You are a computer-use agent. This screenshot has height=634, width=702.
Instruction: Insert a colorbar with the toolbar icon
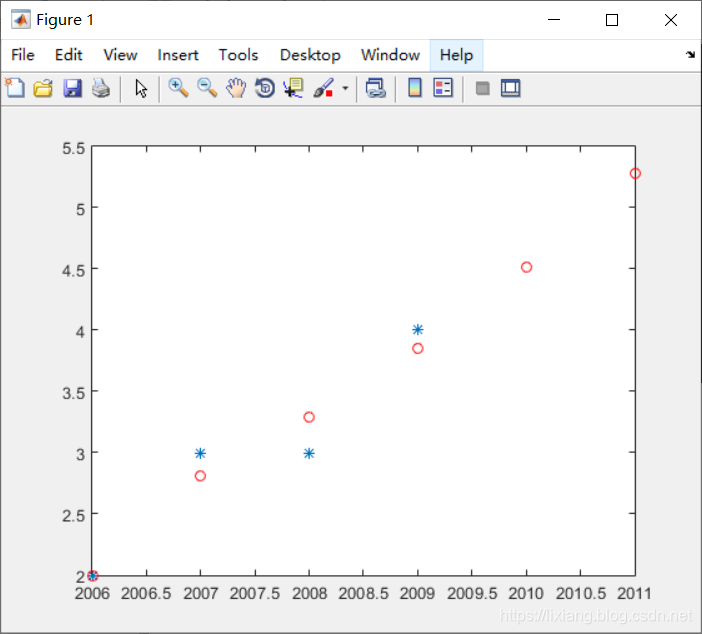pos(415,88)
